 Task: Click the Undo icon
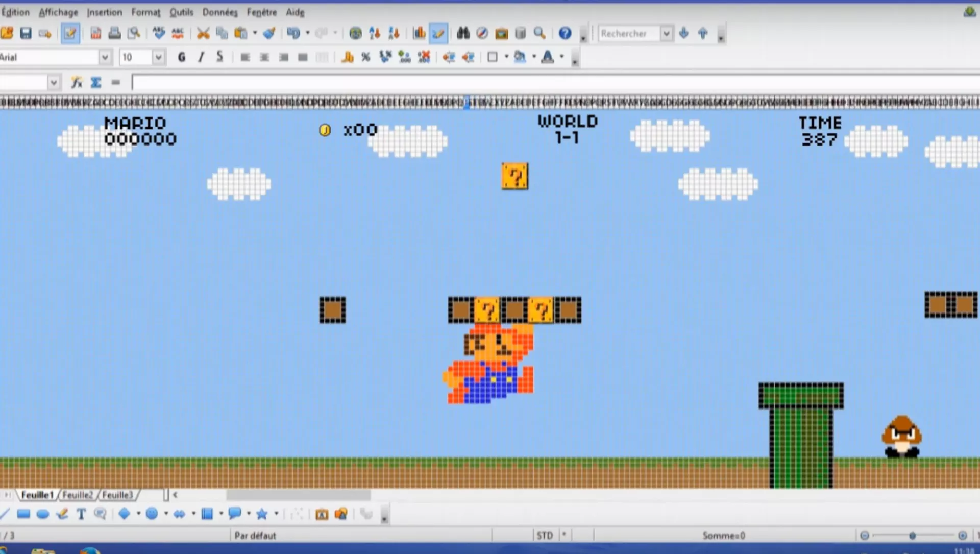tap(293, 34)
